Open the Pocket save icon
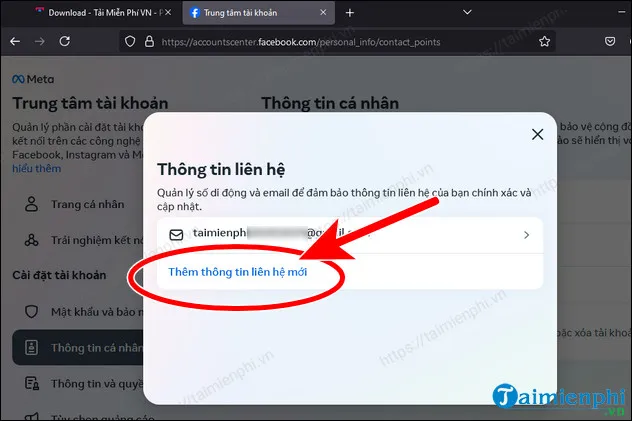This screenshot has width=632, height=421. [610, 41]
